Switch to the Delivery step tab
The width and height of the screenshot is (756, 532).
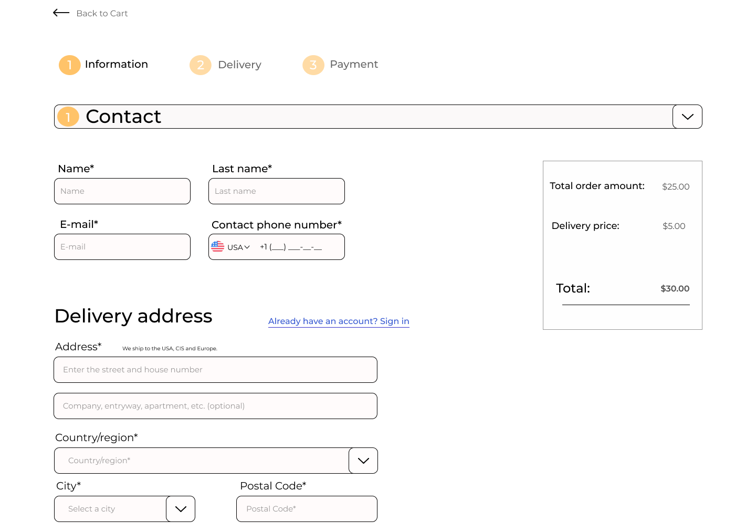pos(239,65)
